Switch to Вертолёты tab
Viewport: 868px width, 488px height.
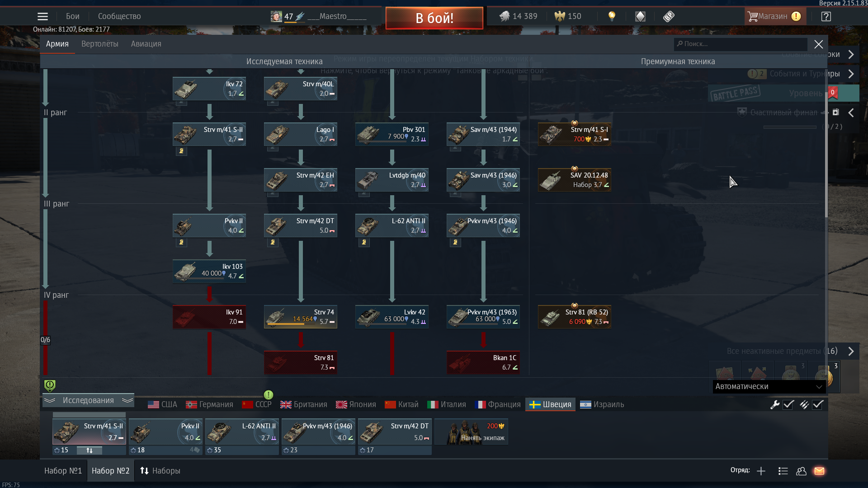click(100, 44)
